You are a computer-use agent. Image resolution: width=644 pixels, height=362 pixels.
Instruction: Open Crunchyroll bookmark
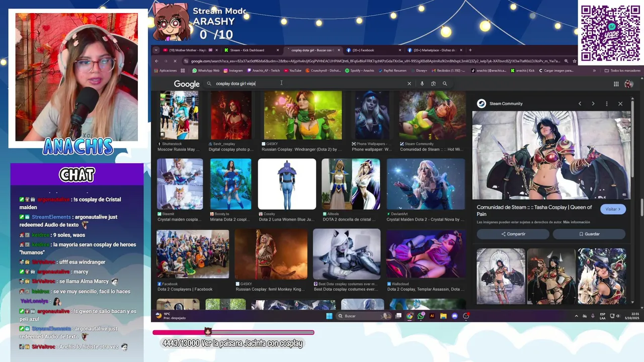coord(323,70)
